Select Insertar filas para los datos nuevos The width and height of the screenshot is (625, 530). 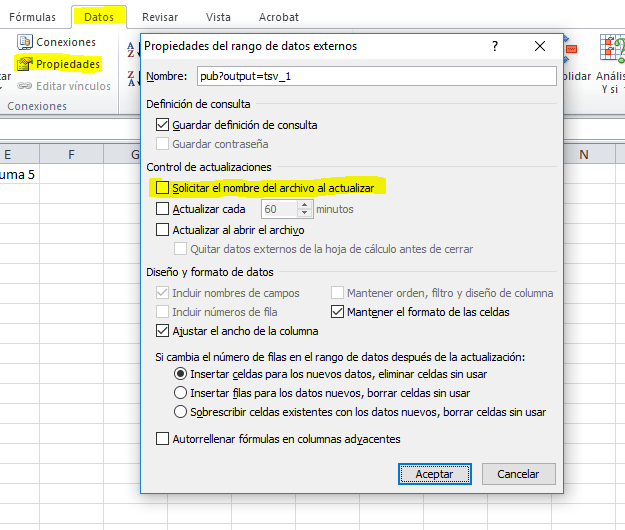tap(181, 393)
